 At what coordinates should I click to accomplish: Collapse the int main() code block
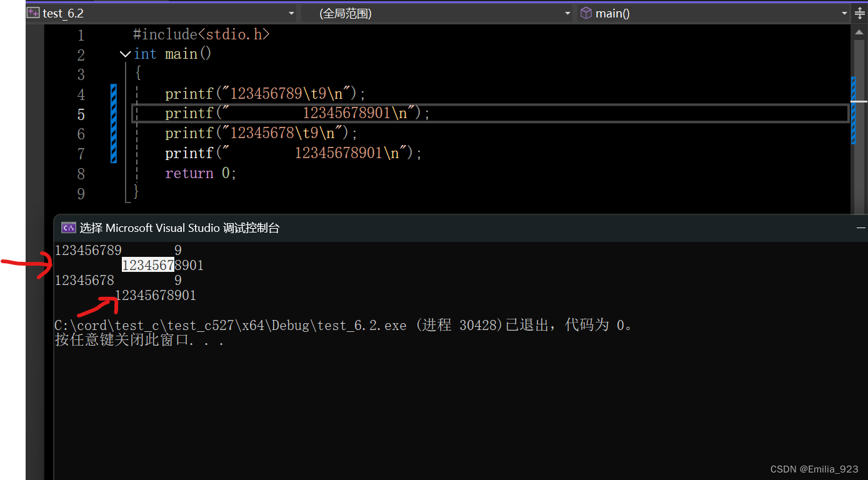[125, 54]
